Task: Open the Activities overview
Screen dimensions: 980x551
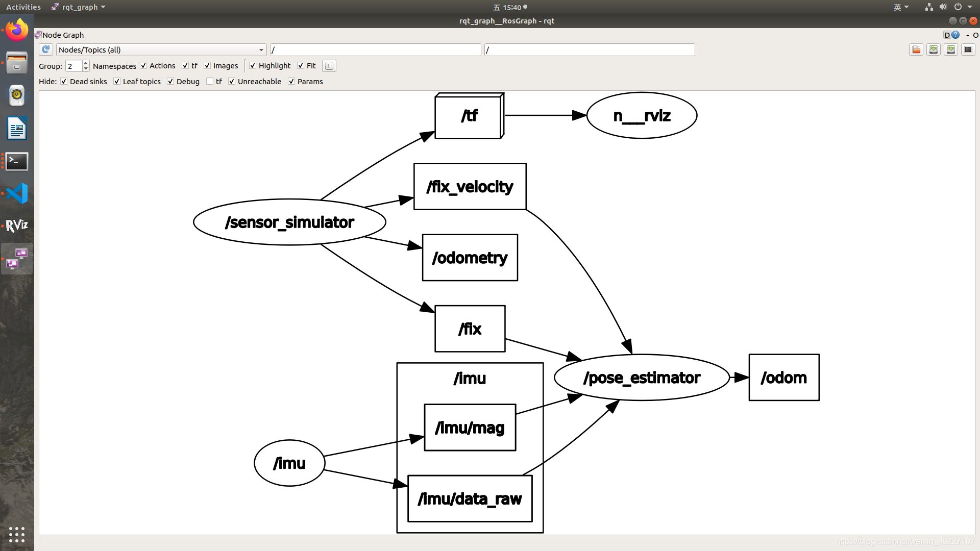Action: coord(23,7)
